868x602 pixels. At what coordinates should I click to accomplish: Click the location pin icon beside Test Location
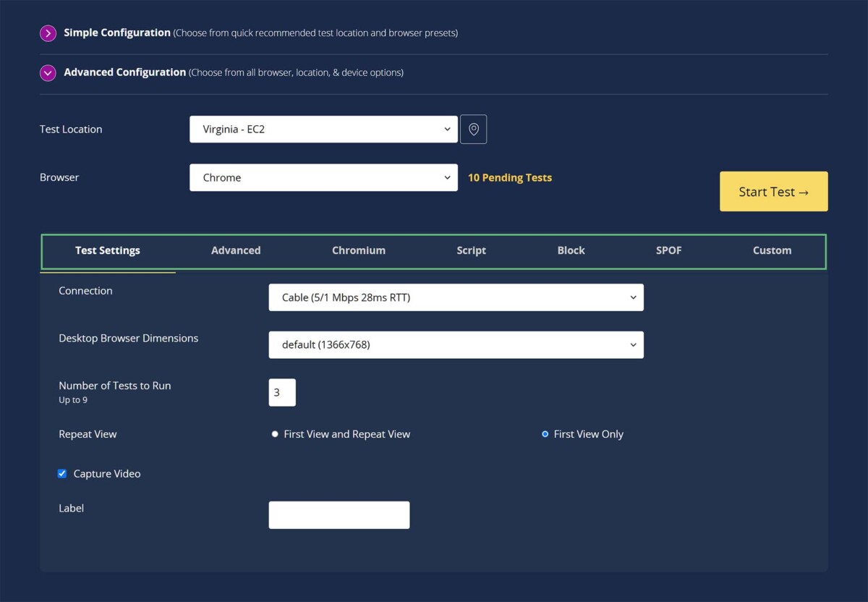click(474, 129)
